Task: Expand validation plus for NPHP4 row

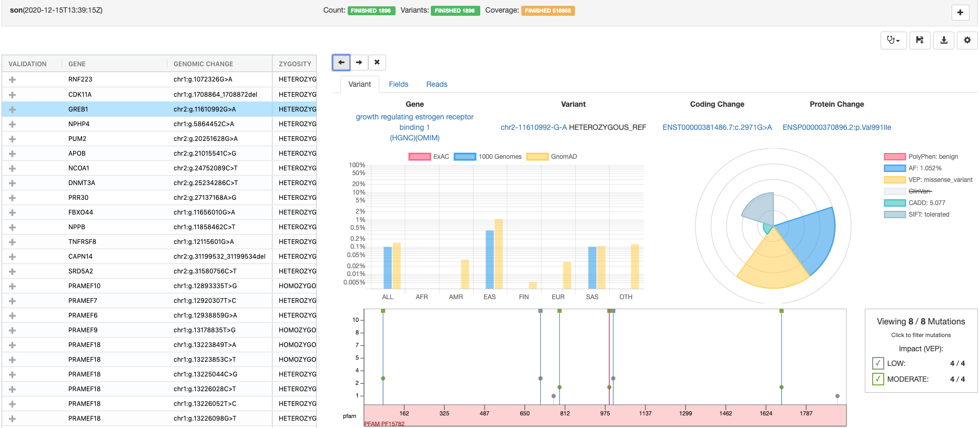Action: coord(12,124)
